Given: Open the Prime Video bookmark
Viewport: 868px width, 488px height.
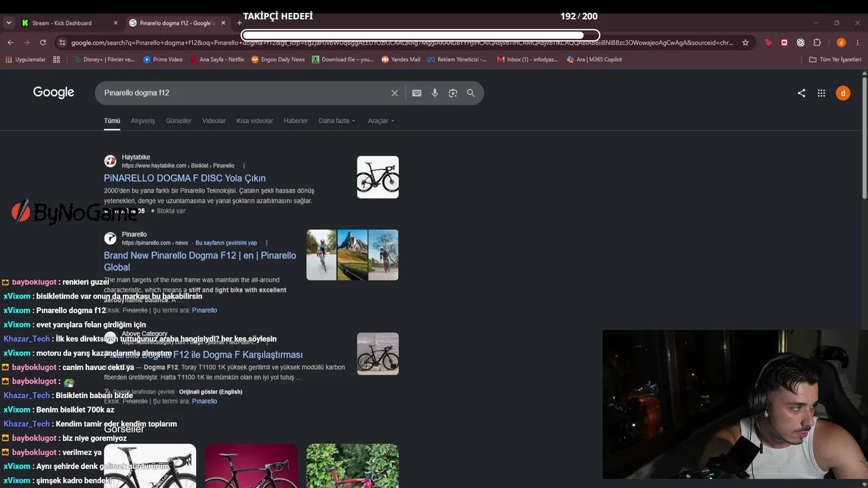Looking at the screenshot, I should coord(163,60).
